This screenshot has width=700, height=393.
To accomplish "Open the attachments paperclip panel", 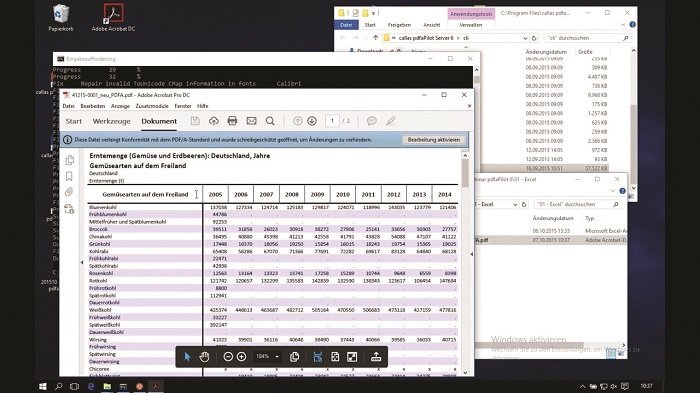I will click(x=69, y=192).
